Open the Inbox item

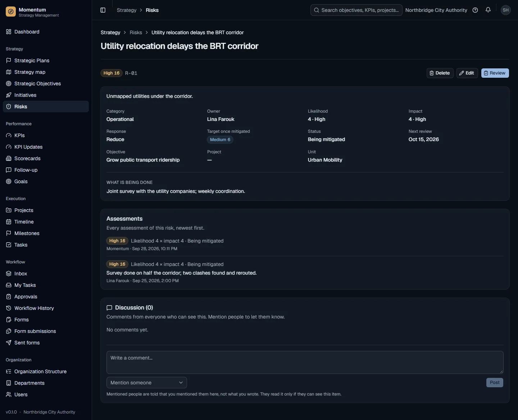click(46, 274)
